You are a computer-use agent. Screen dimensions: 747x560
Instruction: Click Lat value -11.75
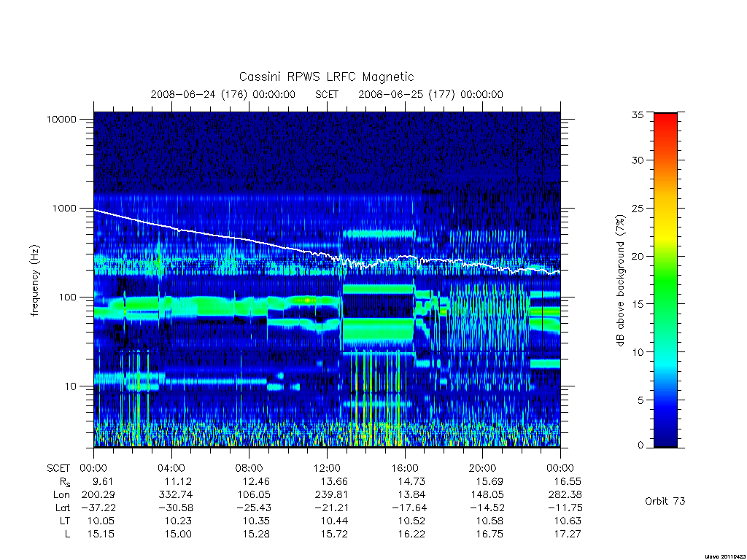[565, 507]
